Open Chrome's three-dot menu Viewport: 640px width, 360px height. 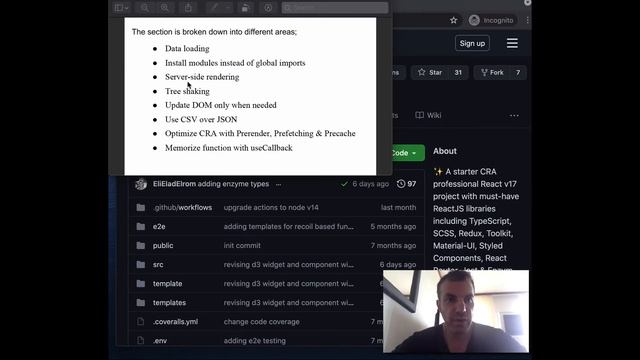527,20
